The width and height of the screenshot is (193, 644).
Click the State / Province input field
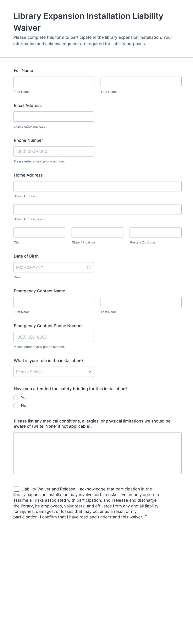97,232
